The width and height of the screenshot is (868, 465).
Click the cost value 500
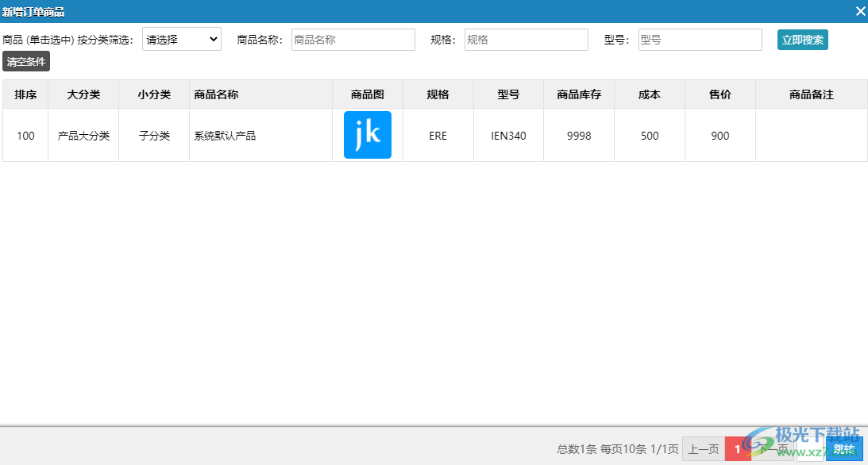click(x=650, y=136)
